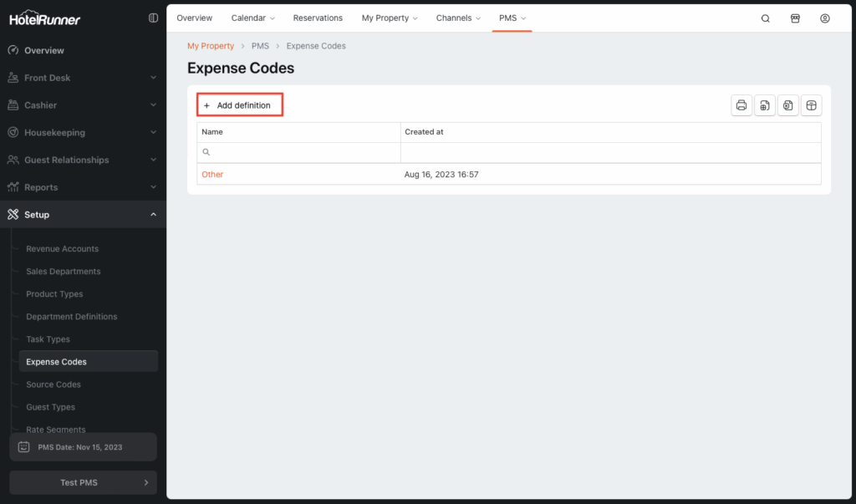This screenshot has height=504, width=856.
Task: Click the export to spreadsheet file icon
Action: (765, 105)
